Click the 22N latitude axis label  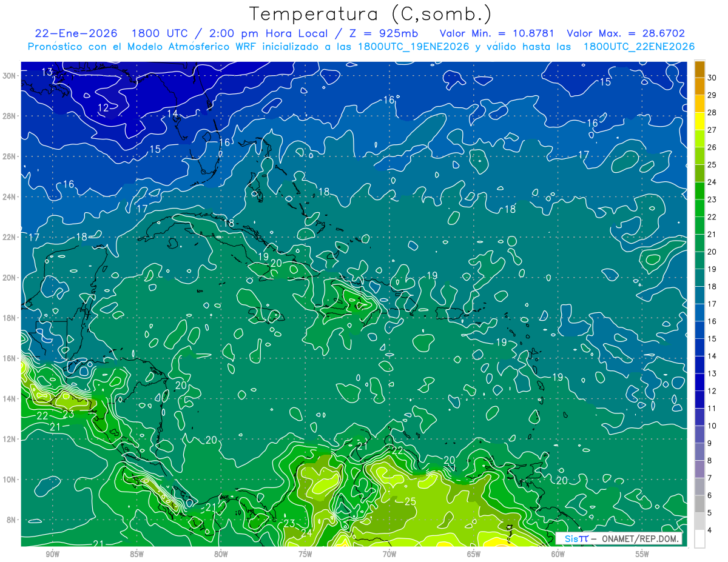pos(8,237)
